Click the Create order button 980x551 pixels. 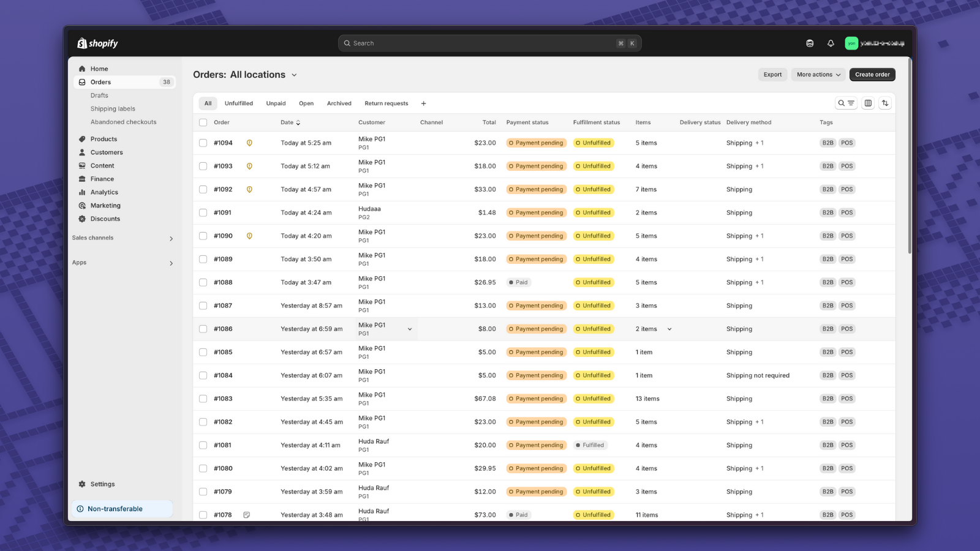coord(872,75)
